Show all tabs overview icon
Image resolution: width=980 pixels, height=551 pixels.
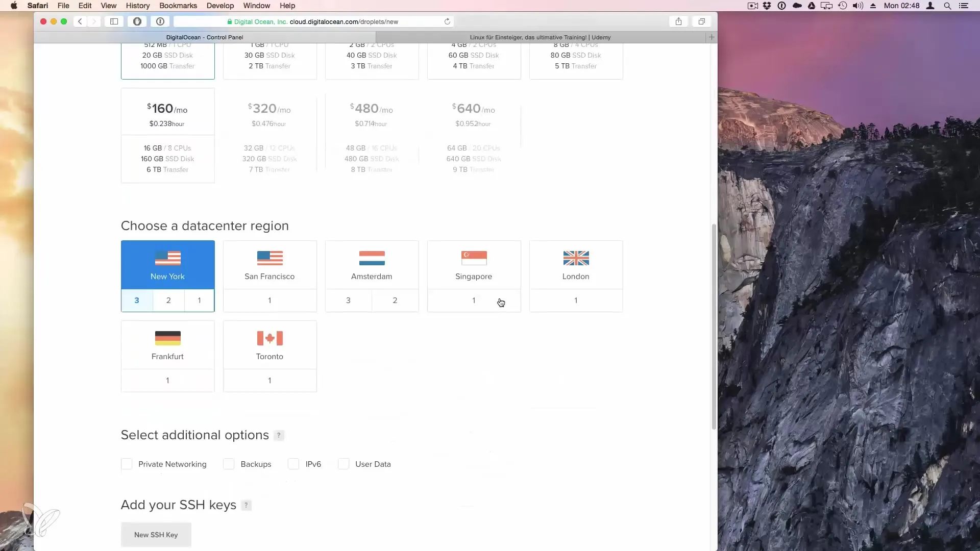[x=702, y=21]
